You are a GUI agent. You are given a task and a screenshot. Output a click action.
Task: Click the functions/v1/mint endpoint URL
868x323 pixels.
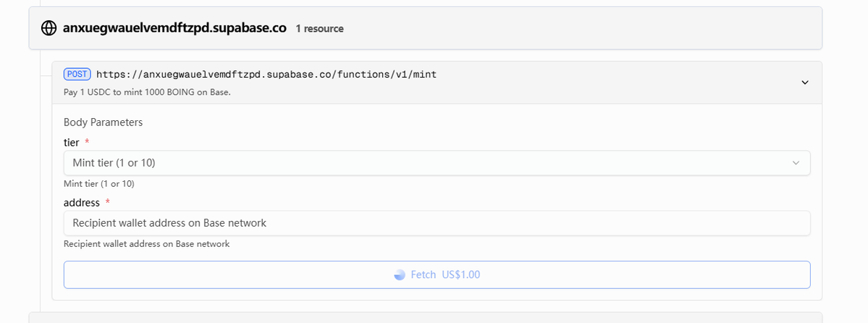click(x=266, y=74)
